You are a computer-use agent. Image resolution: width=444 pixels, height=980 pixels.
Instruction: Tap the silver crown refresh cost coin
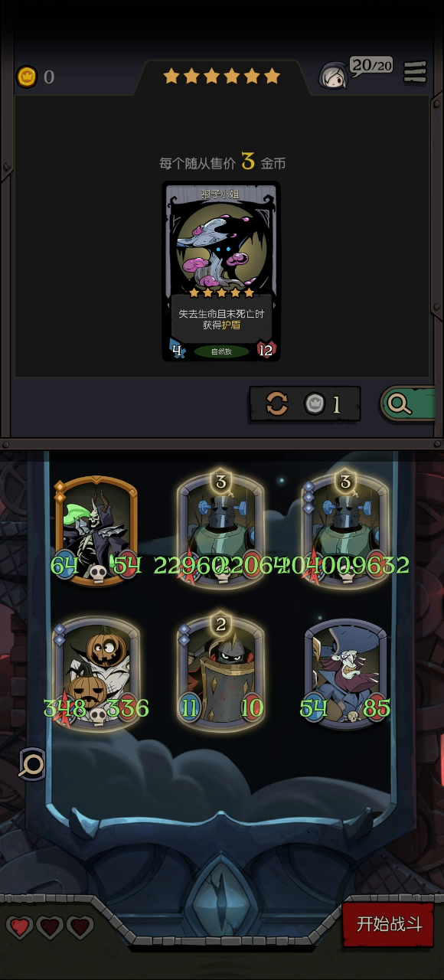315,404
